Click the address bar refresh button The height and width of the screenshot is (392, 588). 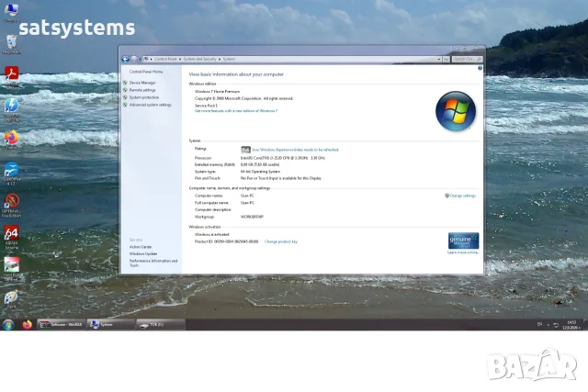(446, 59)
